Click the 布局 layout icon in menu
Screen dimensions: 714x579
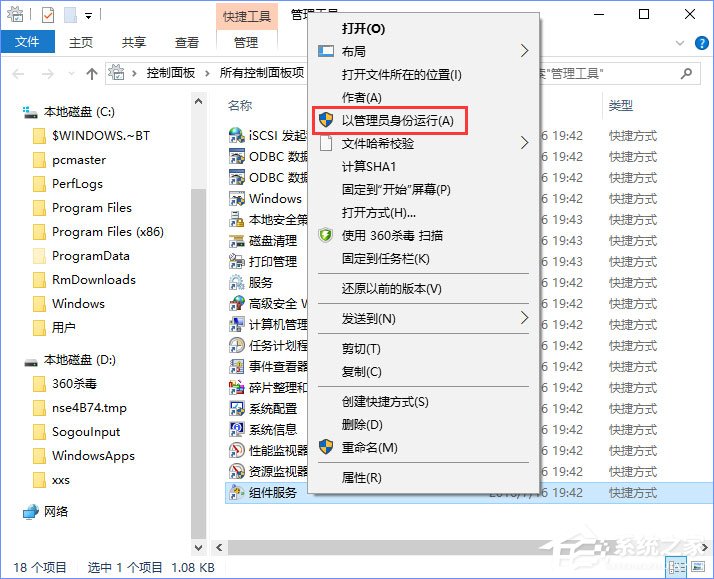(x=326, y=51)
